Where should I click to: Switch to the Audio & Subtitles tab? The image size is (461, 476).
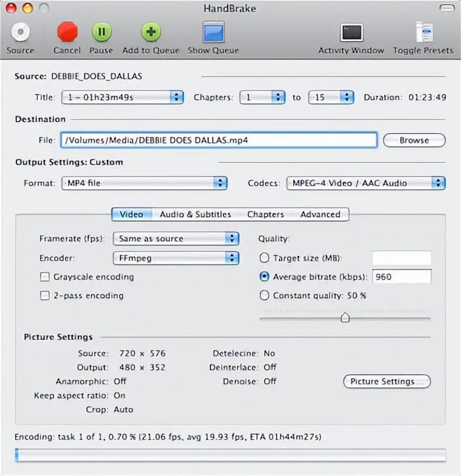pos(195,214)
